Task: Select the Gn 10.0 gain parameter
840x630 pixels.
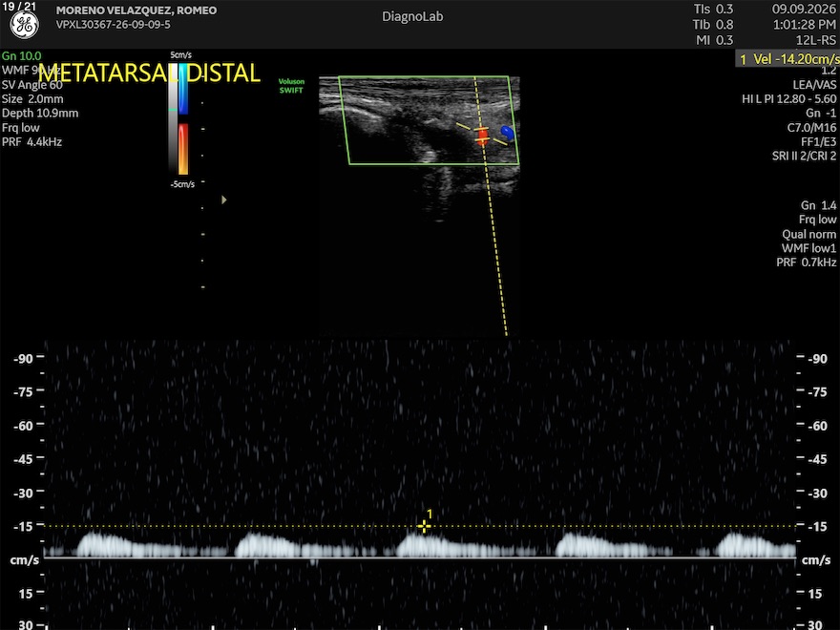Action: point(21,55)
